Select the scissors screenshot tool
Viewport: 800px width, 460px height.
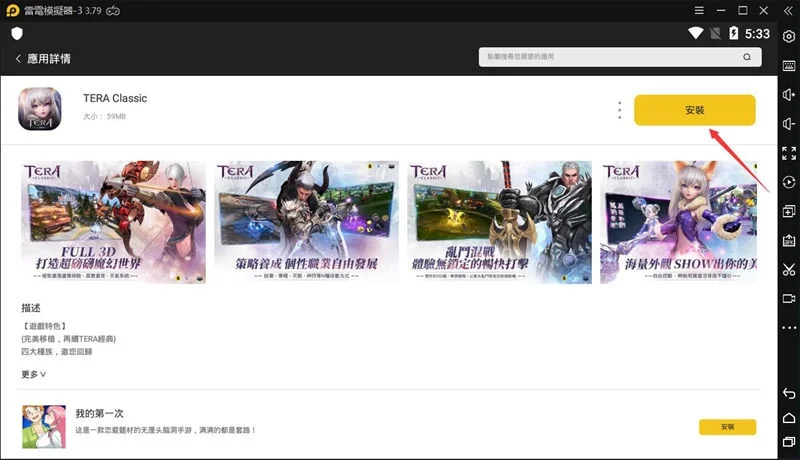(789, 269)
